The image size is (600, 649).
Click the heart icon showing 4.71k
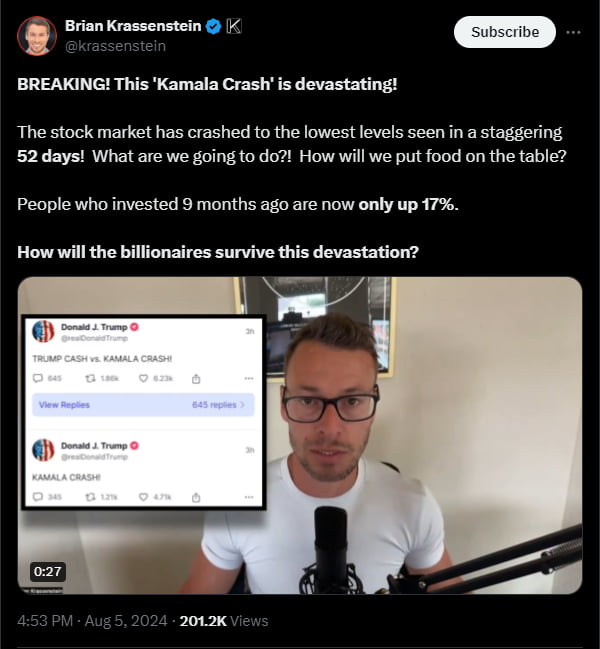143,497
